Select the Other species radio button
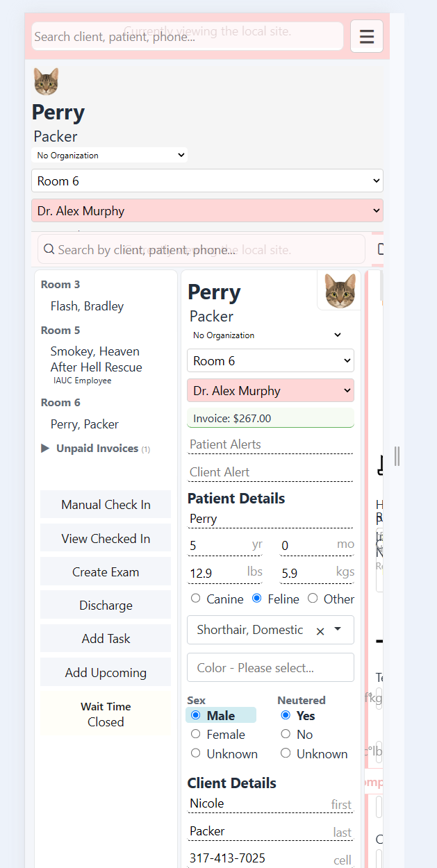 pos(313,599)
